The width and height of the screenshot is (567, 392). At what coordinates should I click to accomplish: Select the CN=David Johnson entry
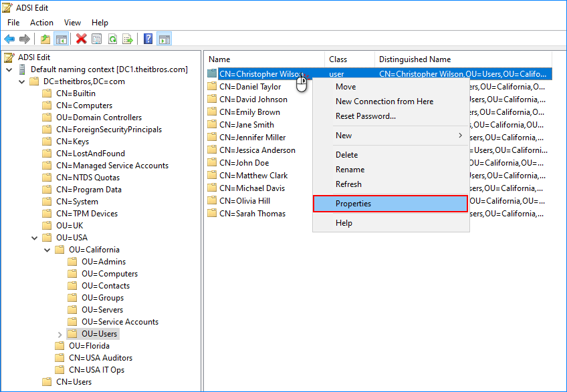tap(253, 100)
